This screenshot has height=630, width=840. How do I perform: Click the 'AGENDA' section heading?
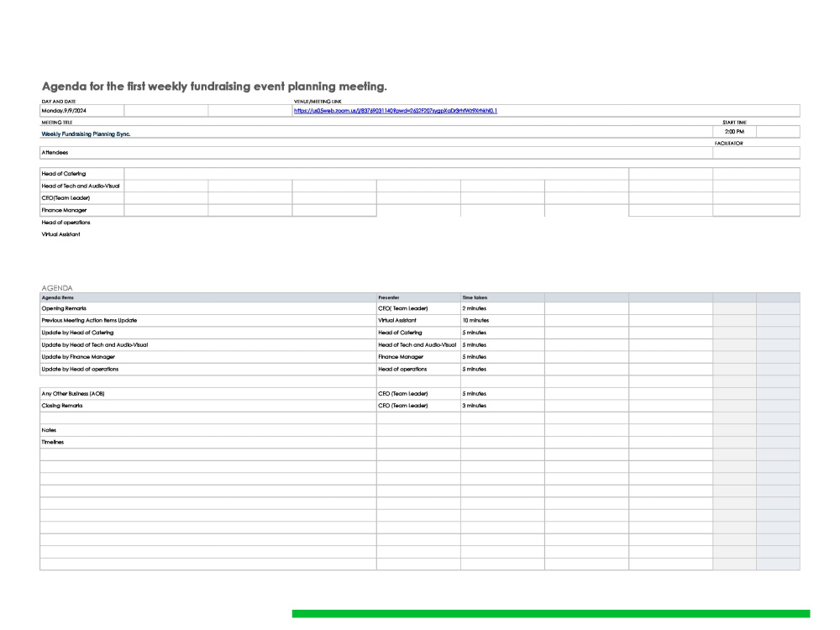pos(57,288)
